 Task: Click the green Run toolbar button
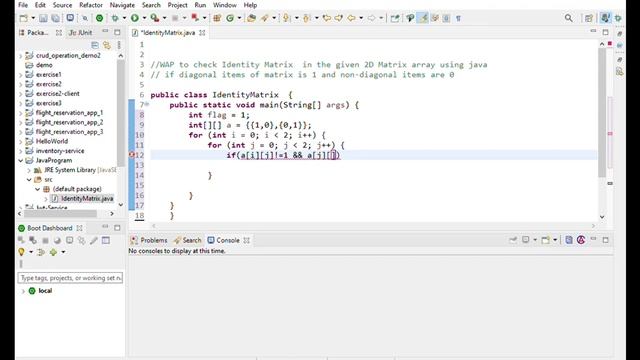click(x=135, y=18)
